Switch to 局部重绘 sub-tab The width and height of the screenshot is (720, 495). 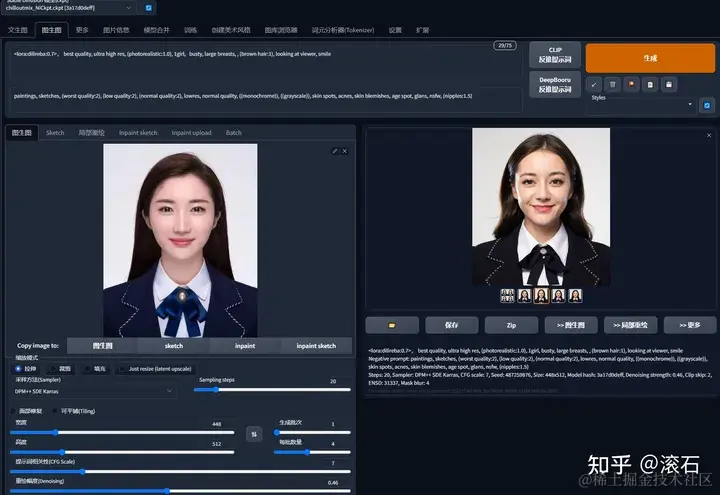point(91,133)
